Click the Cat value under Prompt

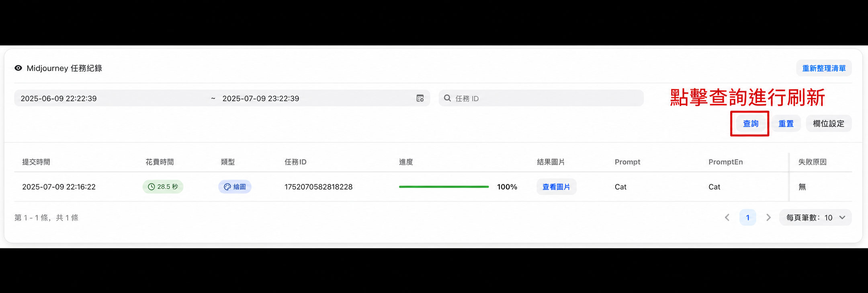point(620,187)
